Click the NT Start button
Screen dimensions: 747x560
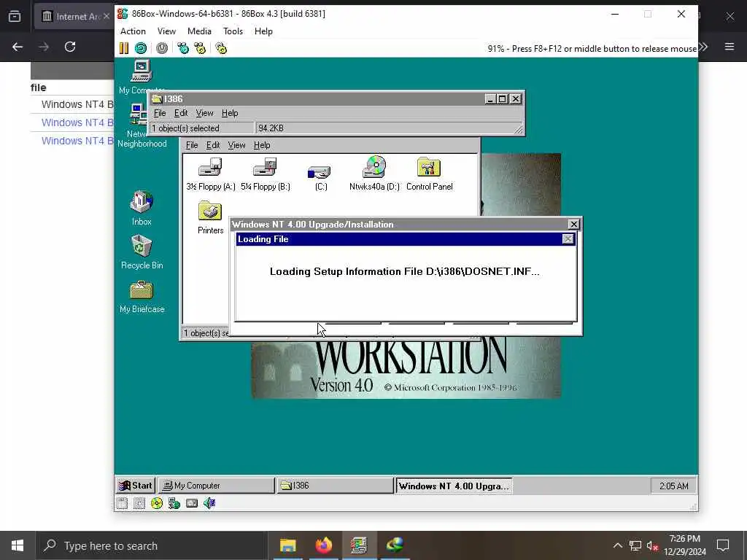136,485
